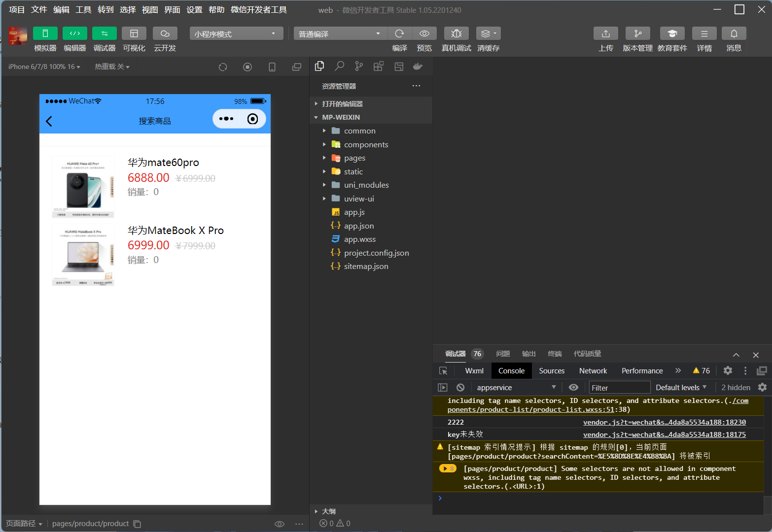
Task: Click the Filter input in console
Action: [620, 388]
